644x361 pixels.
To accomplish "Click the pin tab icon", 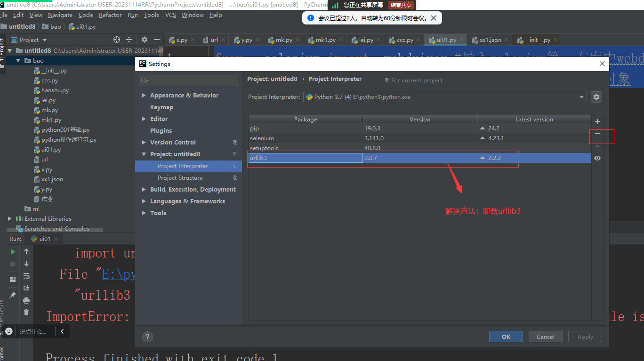I will pos(13,295).
